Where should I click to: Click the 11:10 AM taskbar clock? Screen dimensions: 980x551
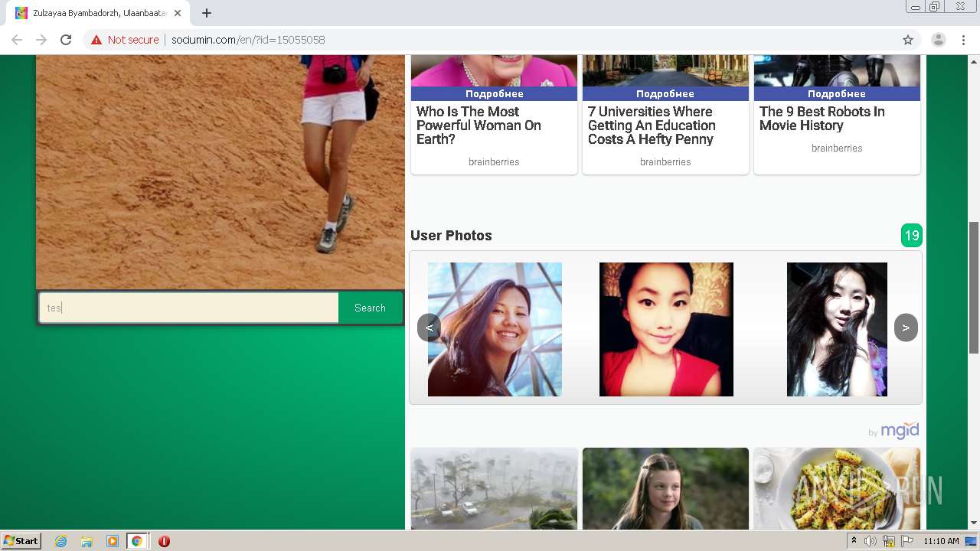[x=941, y=541]
